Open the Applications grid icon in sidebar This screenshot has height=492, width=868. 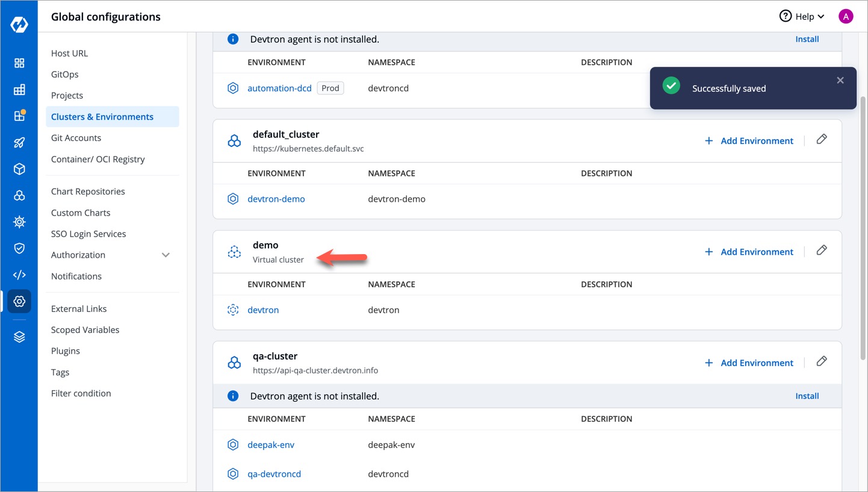[x=19, y=63]
